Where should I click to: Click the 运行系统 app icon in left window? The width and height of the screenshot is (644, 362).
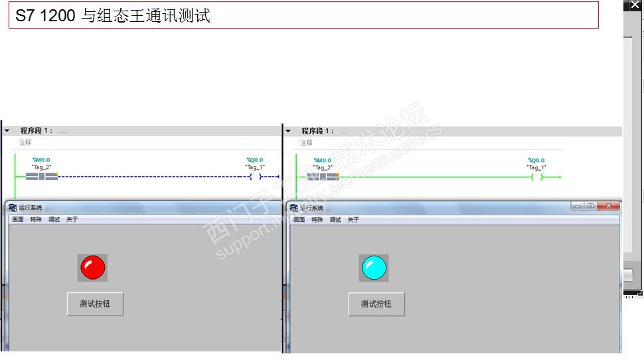pos(13,207)
